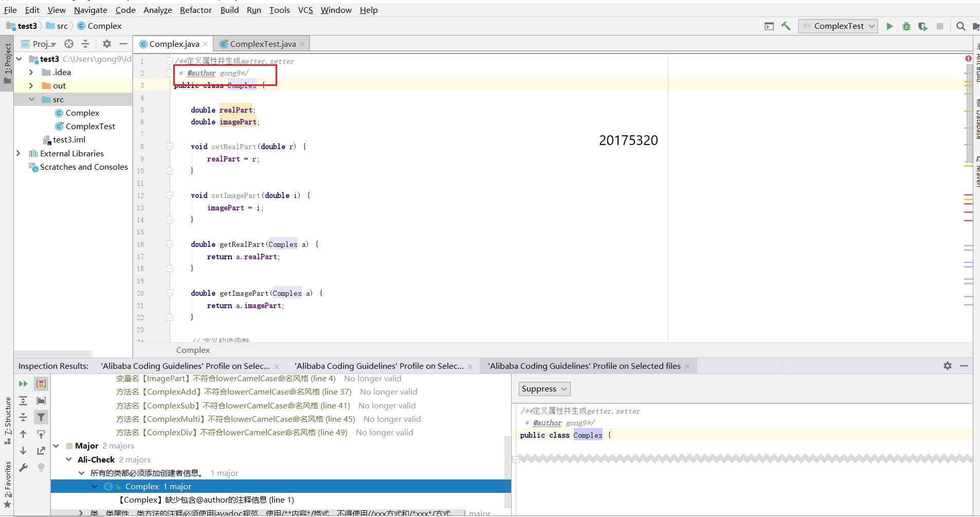This screenshot has width=980, height=517.
Task: Open Search Everywhere magnifier icon
Action: pos(960,26)
